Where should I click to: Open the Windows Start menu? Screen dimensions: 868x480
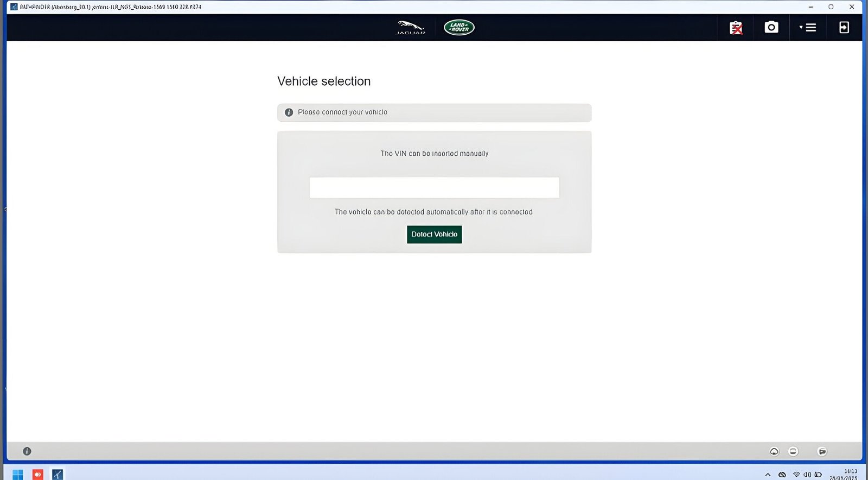click(17, 474)
